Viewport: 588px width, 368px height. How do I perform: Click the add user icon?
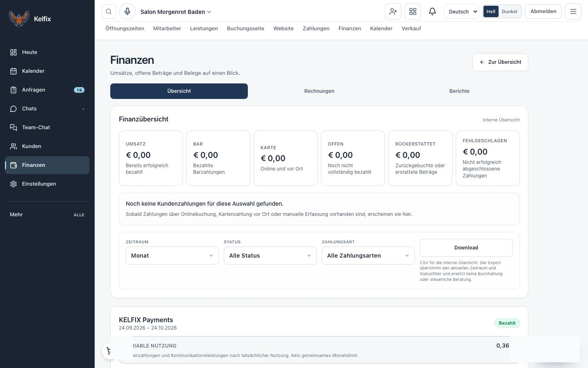click(x=393, y=11)
